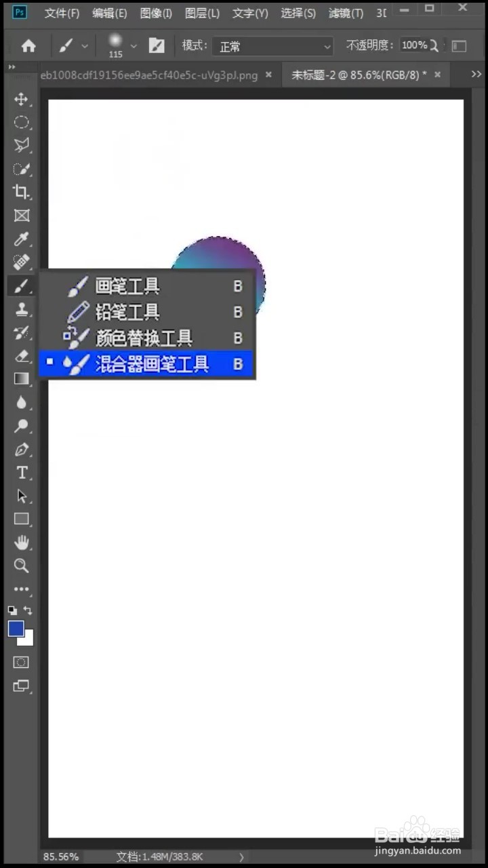Screen dimensions: 488x868
Task: Select the Gradient tool
Action: (x=22, y=379)
